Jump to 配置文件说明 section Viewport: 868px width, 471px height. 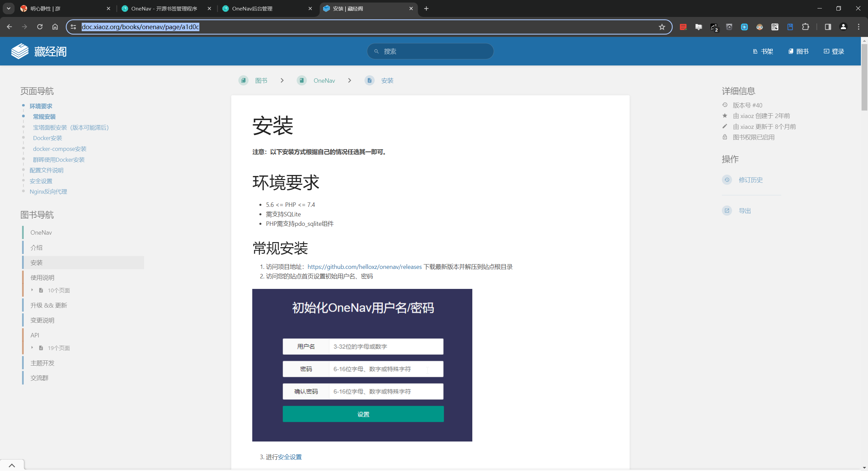[46, 170]
